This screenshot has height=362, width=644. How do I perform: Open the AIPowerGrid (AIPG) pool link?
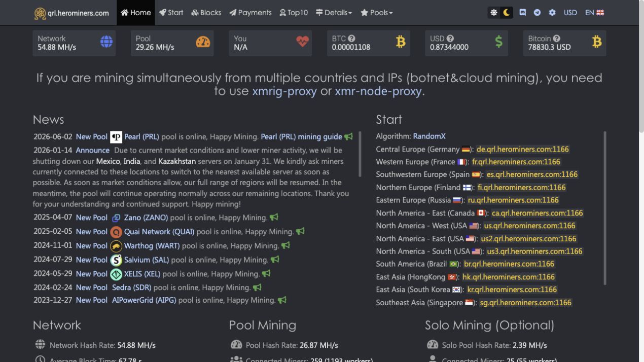pos(144,300)
